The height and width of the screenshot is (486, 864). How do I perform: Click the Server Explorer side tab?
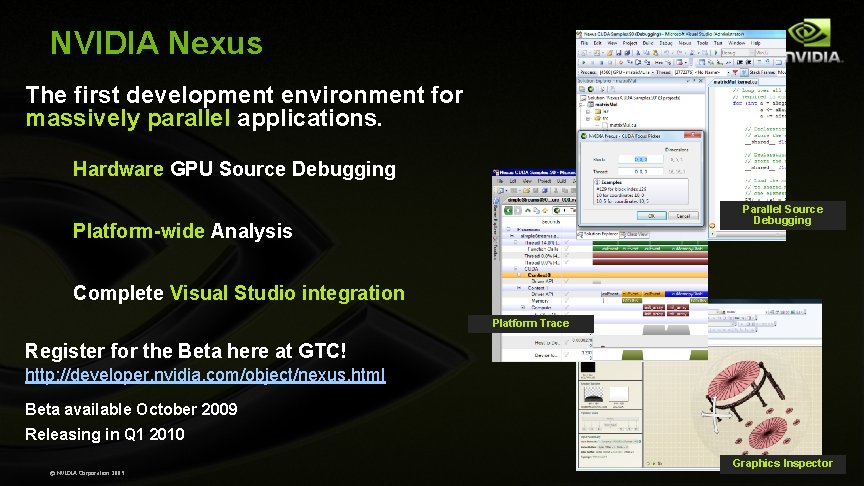(496, 218)
